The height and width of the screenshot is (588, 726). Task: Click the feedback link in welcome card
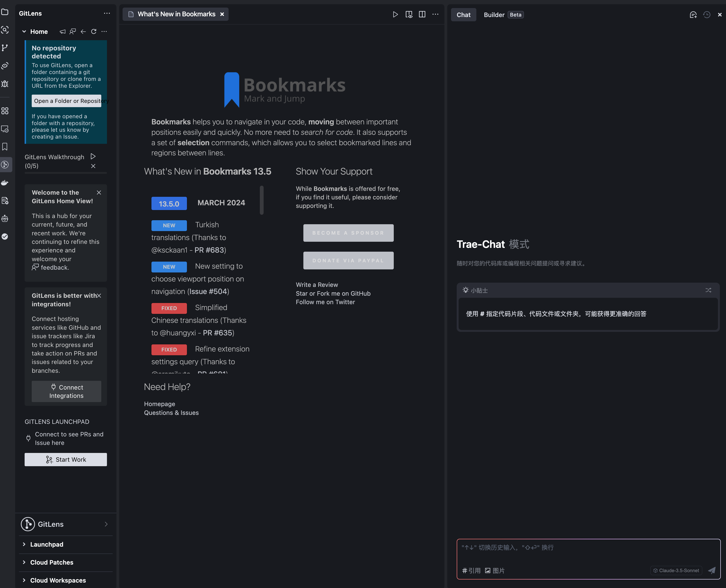[x=50, y=268]
